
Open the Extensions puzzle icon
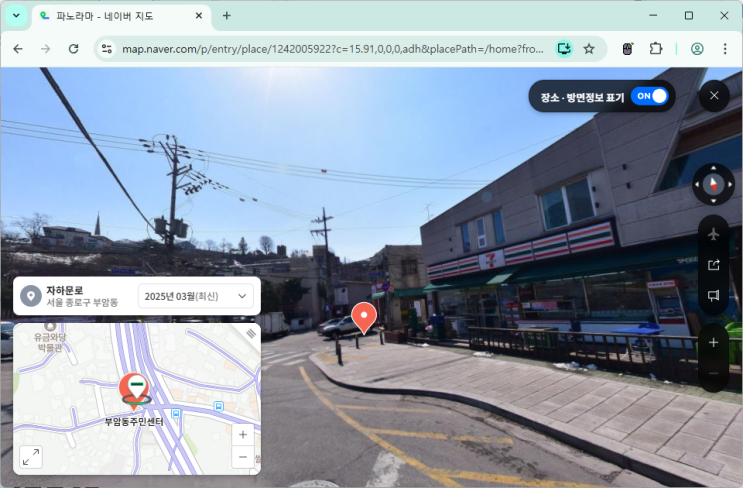[x=656, y=49]
